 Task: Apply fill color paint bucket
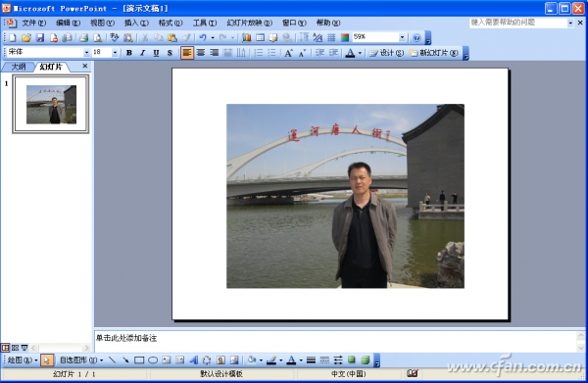[x=252, y=360]
